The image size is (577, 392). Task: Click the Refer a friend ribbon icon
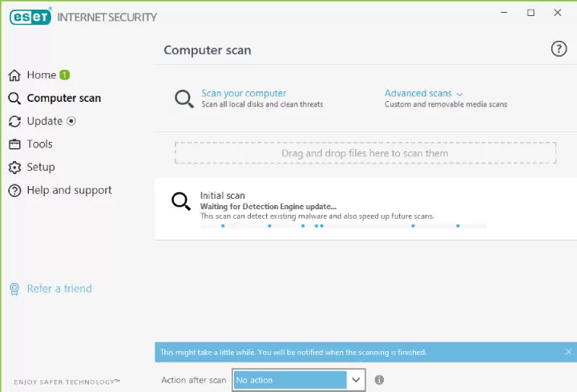point(14,289)
